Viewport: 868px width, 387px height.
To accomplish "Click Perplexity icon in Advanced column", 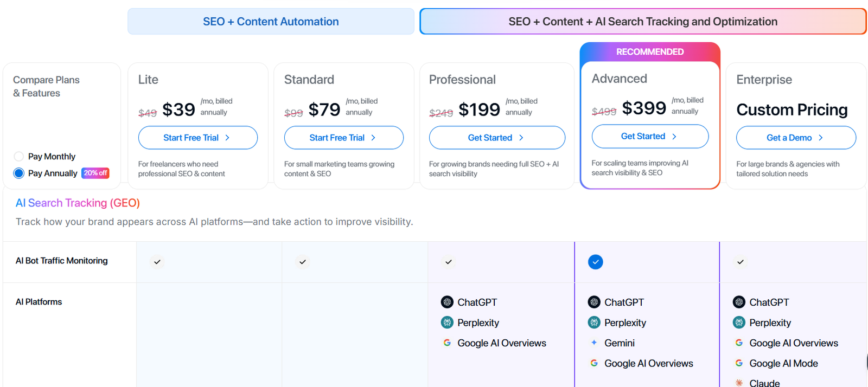I will coord(594,322).
